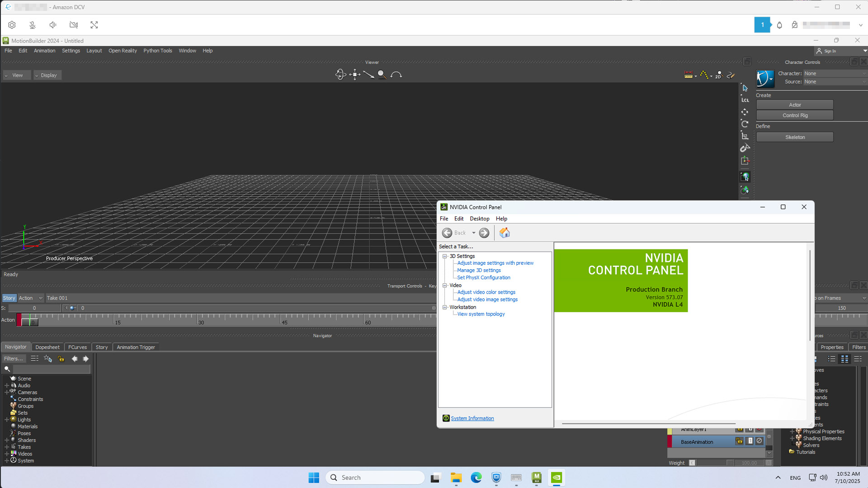The width and height of the screenshot is (868, 488).
Task: Open the ruler measurement tool
Action: [689, 75]
